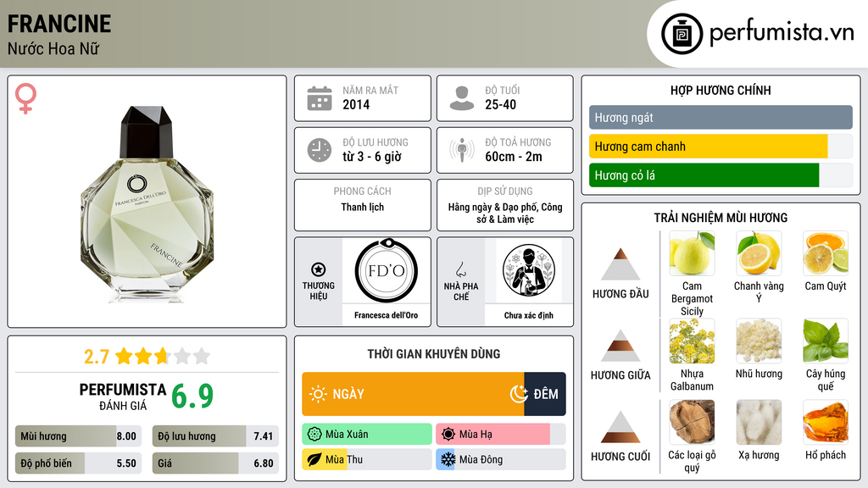This screenshot has height=488, width=868.
Task: Select the Nhũ hương note thumbnail
Action: click(x=759, y=341)
